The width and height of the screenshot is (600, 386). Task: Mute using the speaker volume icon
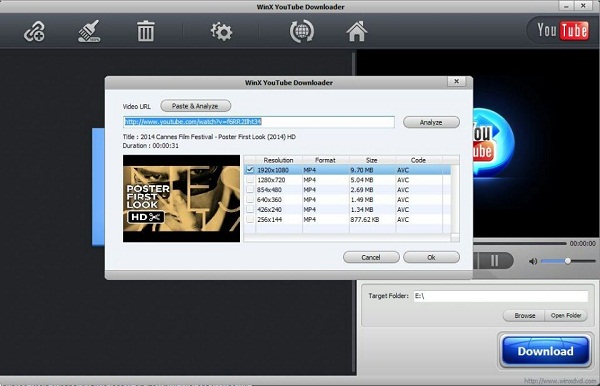click(x=533, y=261)
